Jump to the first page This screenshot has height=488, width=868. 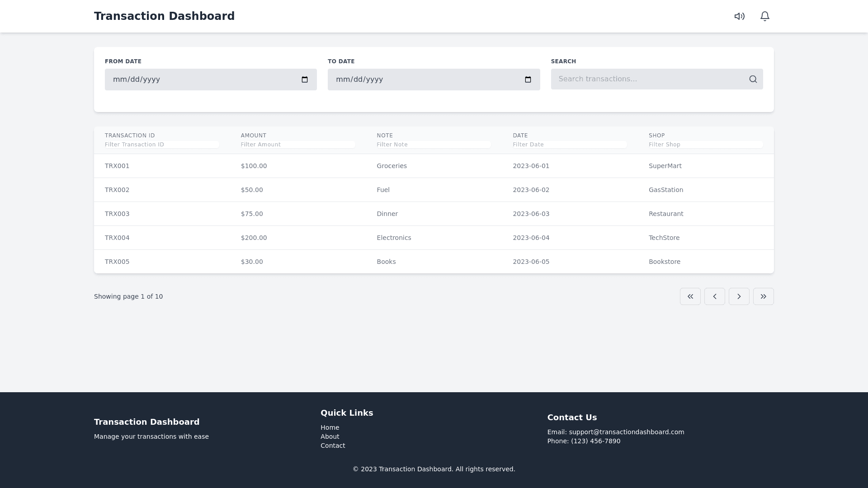[x=690, y=296]
